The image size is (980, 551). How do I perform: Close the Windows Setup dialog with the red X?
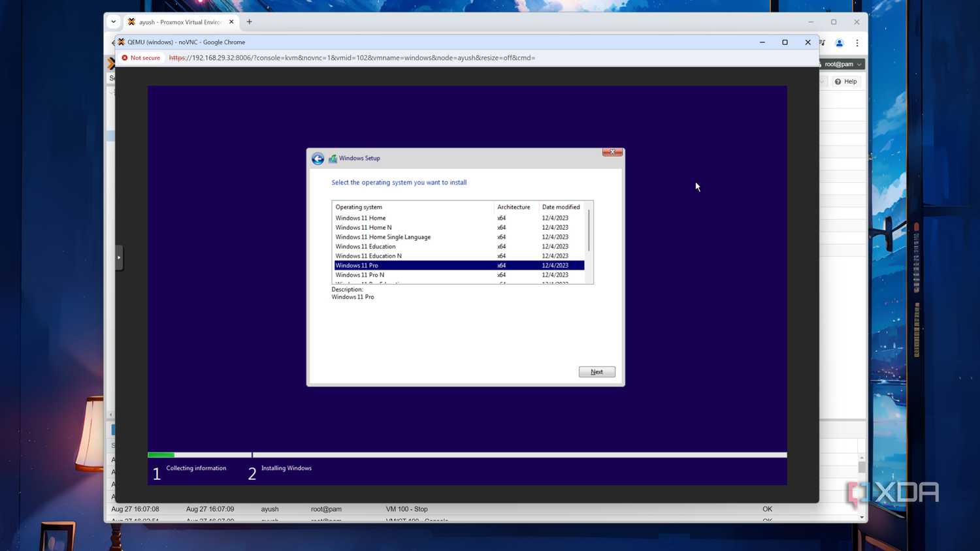click(612, 152)
